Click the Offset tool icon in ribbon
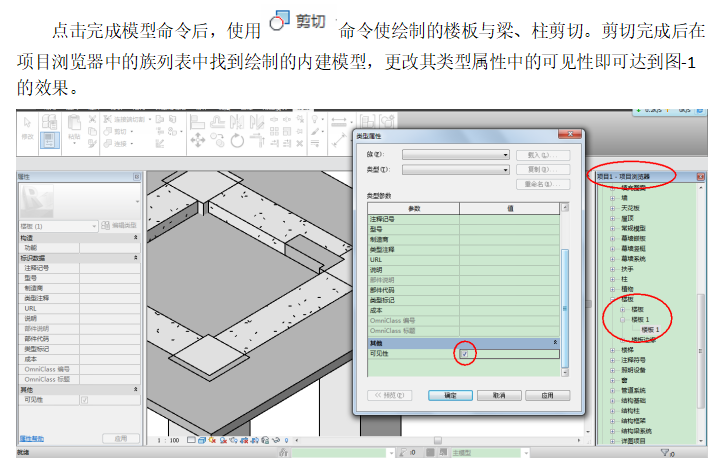Viewport: 717px width, 473px height. pos(217,122)
